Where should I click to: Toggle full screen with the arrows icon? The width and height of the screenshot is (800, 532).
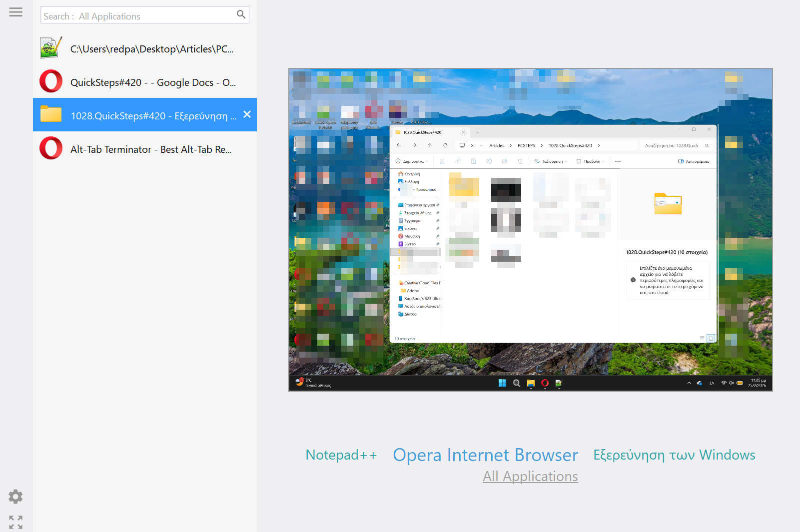[15, 522]
